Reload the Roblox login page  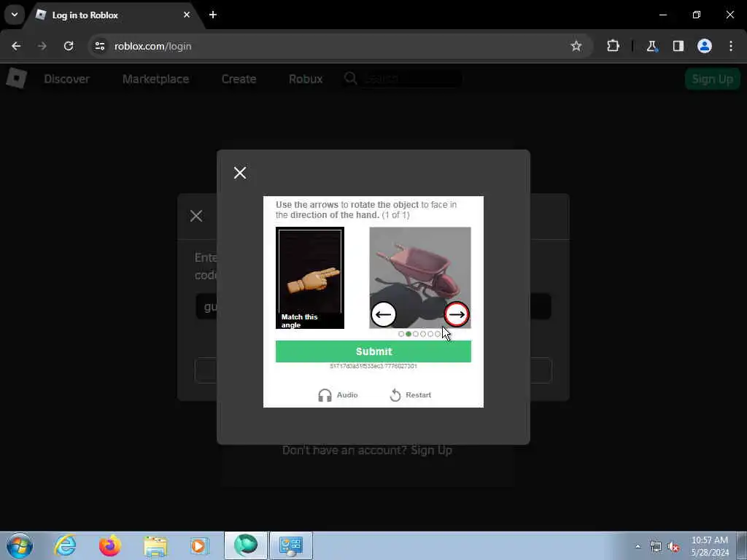tap(69, 46)
